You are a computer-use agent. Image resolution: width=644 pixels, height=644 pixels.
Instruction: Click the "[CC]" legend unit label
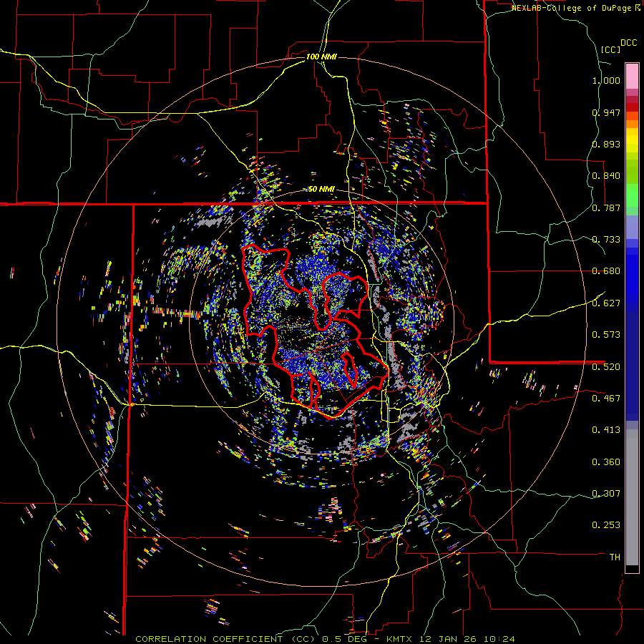click(x=610, y=49)
